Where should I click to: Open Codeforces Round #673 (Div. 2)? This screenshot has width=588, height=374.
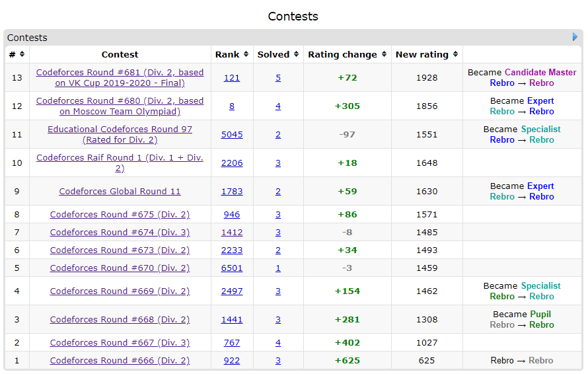point(120,250)
